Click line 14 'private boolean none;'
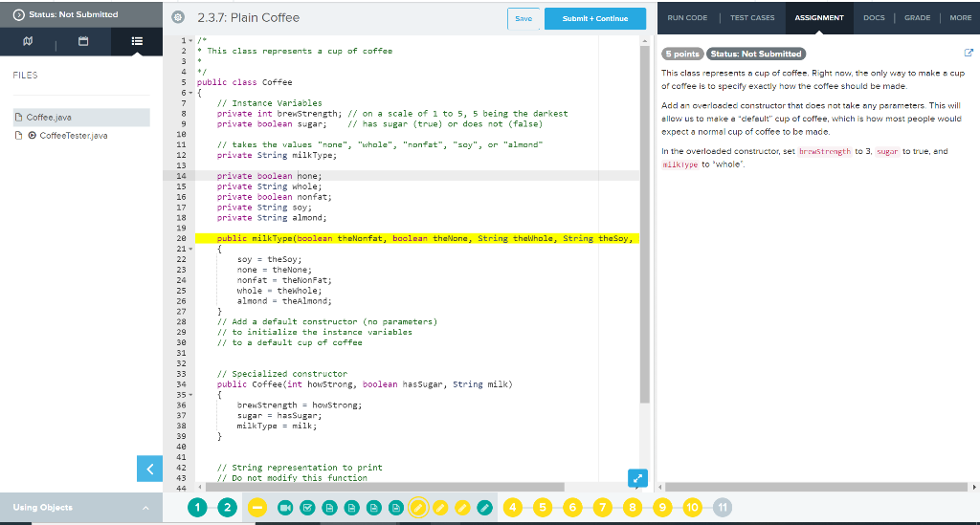Image resolution: width=980 pixels, height=525 pixels. [x=269, y=176]
